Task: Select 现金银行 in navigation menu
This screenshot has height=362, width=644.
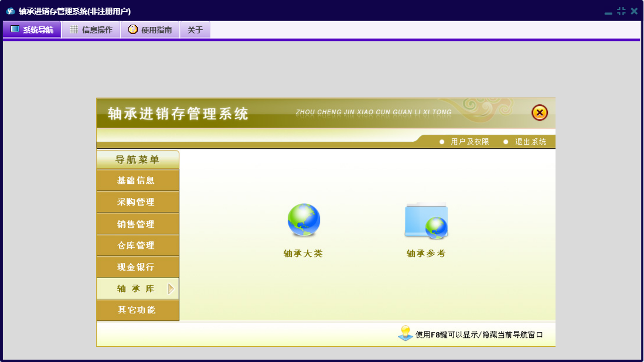Action: 138,267
